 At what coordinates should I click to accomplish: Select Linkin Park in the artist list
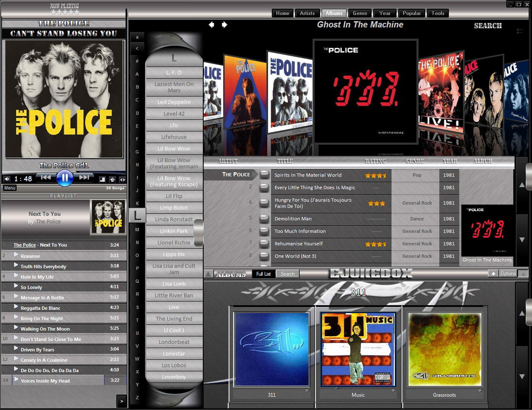pyautogui.click(x=174, y=231)
